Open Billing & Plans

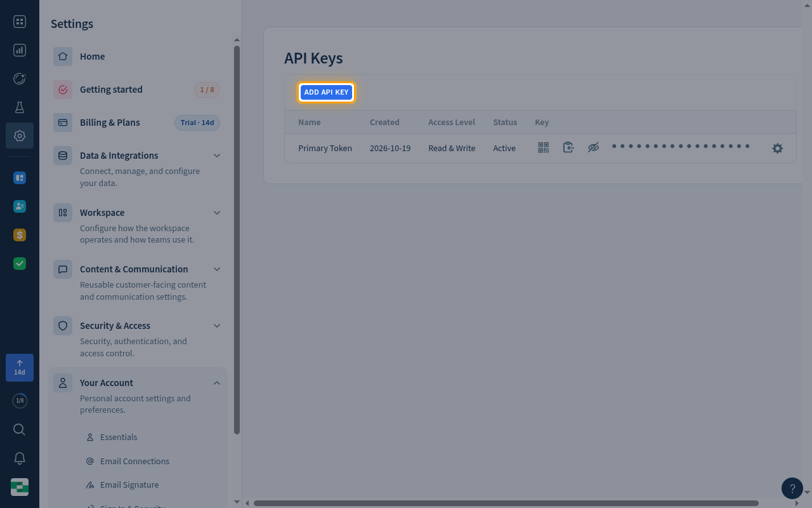(x=138, y=123)
